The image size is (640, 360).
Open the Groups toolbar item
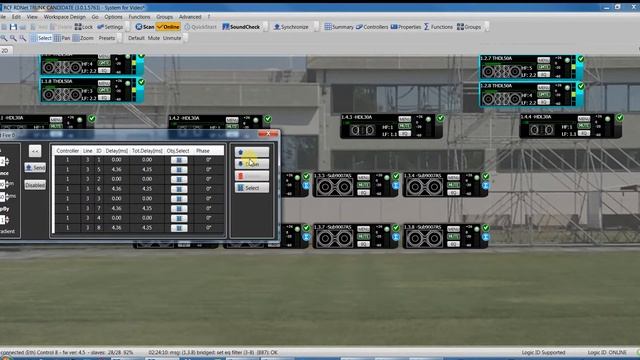(x=469, y=27)
